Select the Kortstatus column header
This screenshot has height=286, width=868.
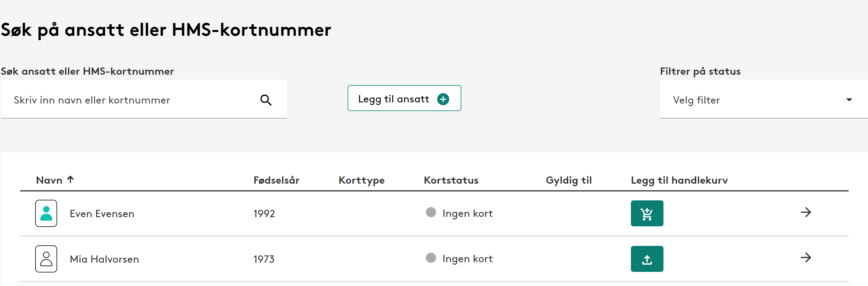(x=451, y=180)
